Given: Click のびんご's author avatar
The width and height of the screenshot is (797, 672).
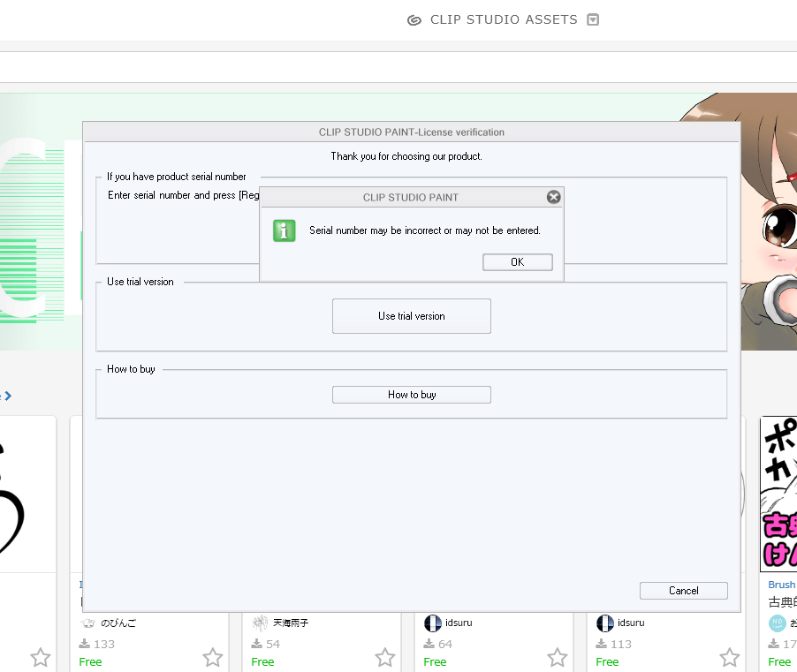Looking at the screenshot, I should (87, 623).
